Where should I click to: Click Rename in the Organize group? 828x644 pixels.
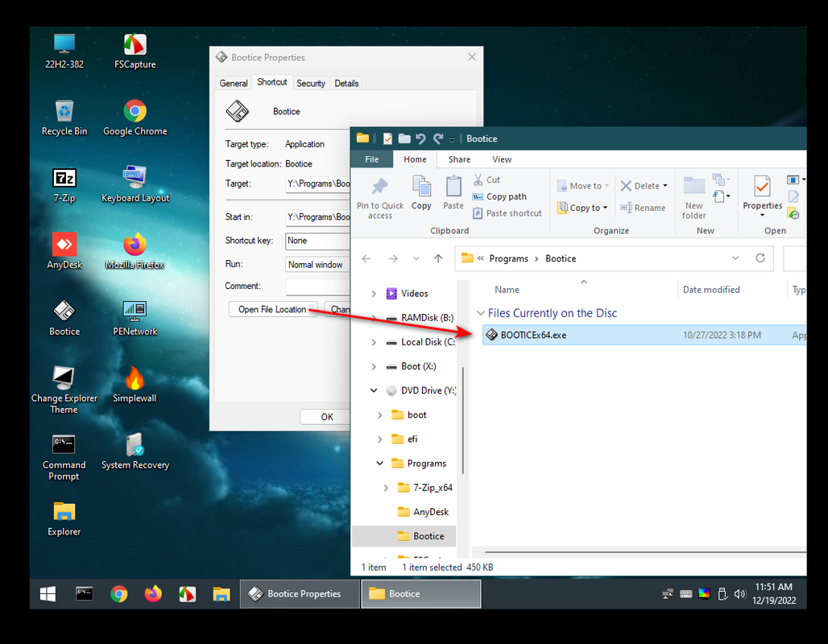[643, 208]
